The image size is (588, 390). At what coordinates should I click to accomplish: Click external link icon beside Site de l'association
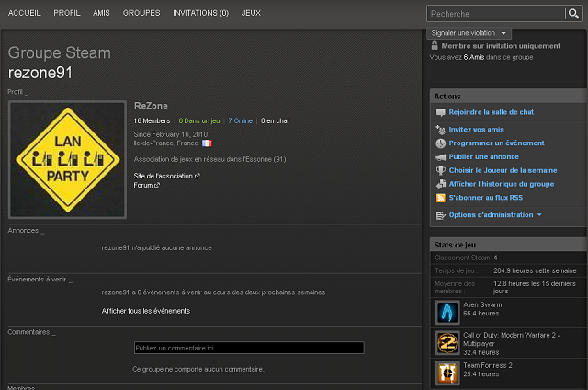(x=198, y=176)
